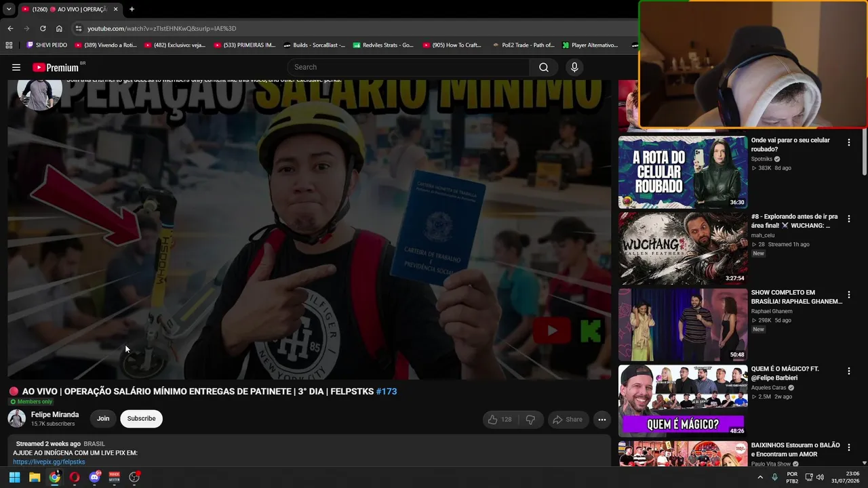This screenshot has height=488, width=868.
Task: Switch to Chrome in the taskbar
Action: click(x=54, y=477)
